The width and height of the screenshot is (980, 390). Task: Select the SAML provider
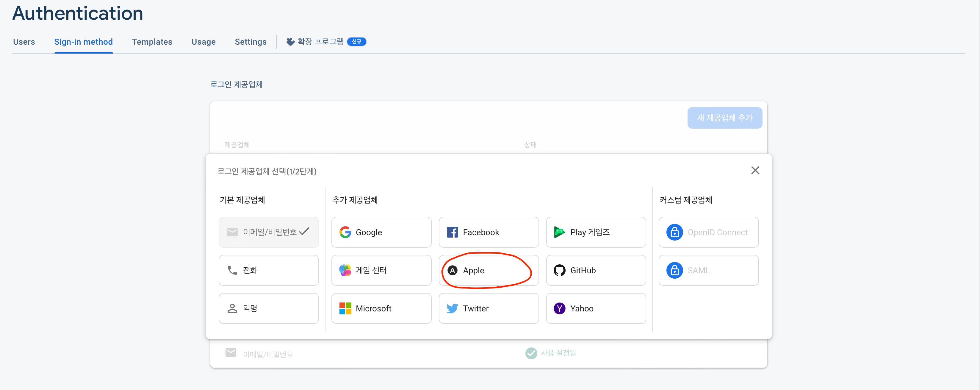tap(708, 270)
